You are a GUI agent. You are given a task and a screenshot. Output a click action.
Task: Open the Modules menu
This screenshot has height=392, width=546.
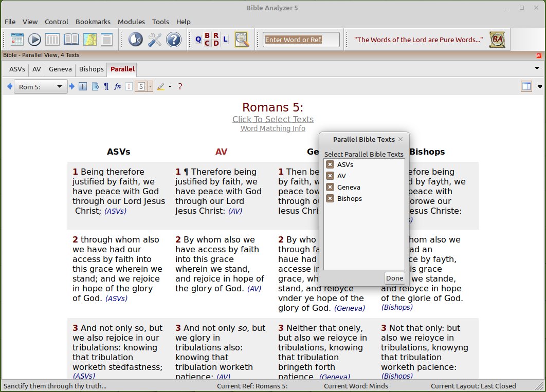pos(131,22)
